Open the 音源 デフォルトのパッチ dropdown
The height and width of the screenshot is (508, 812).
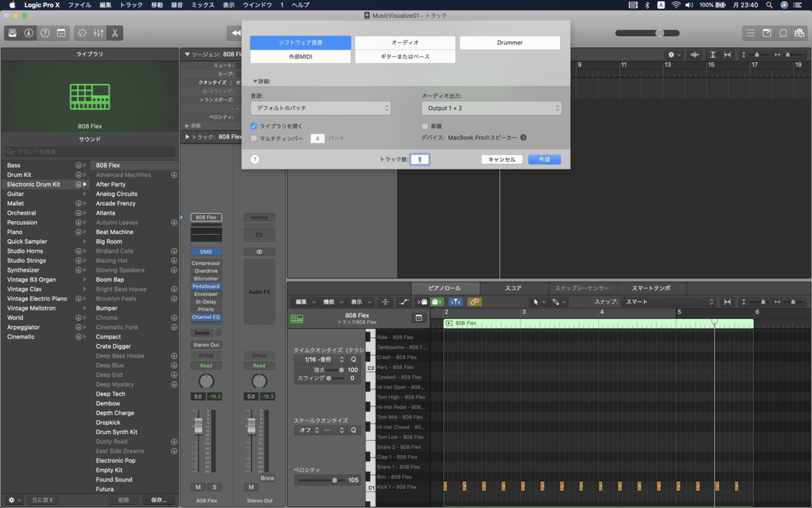(321, 108)
